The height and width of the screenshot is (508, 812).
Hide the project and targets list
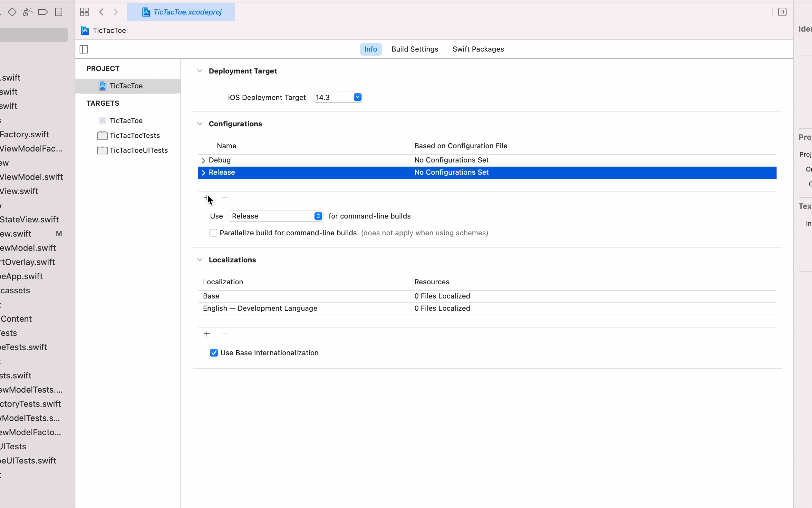tap(84, 49)
